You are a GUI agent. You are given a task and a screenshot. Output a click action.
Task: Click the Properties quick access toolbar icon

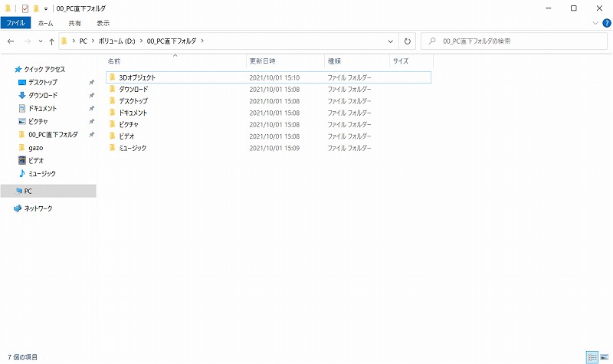click(25, 8)
